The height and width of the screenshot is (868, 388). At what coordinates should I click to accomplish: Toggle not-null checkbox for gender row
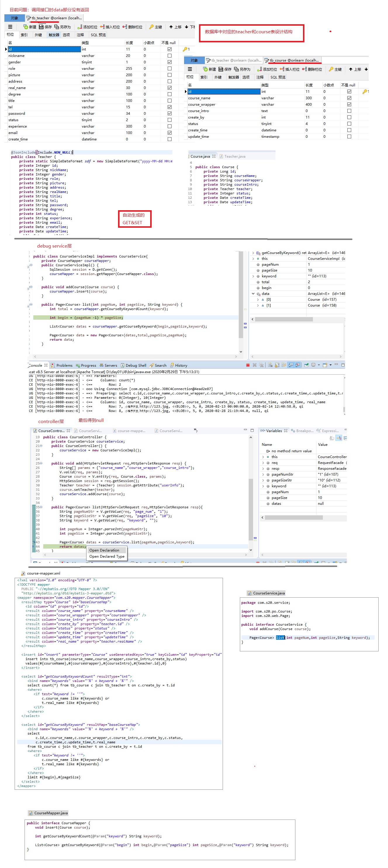click(169, 62)
